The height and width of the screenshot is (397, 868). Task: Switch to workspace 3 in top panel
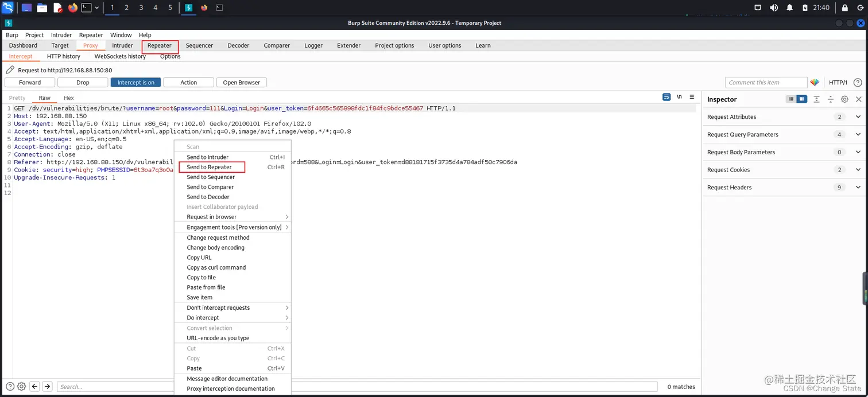(x=141, y=7)
